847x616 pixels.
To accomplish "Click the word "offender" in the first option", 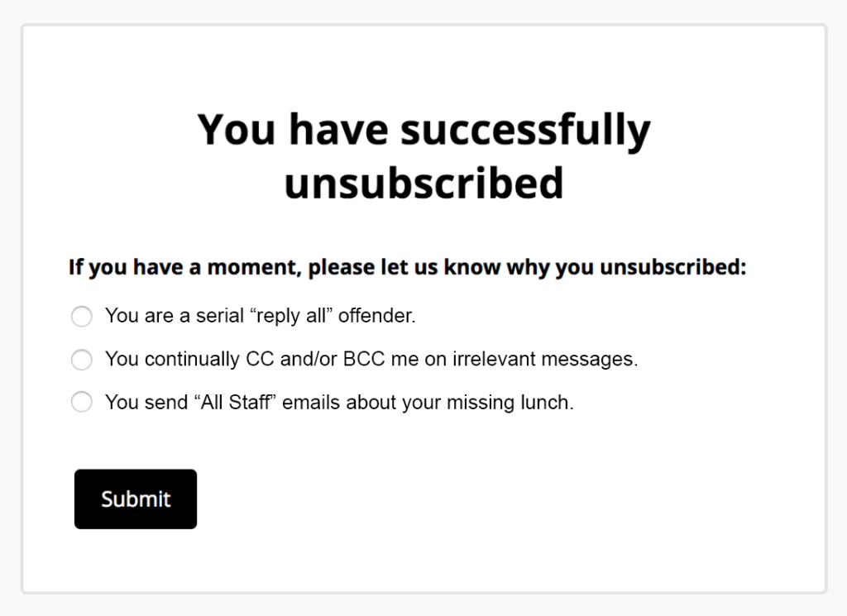I will tap(377, 316).
